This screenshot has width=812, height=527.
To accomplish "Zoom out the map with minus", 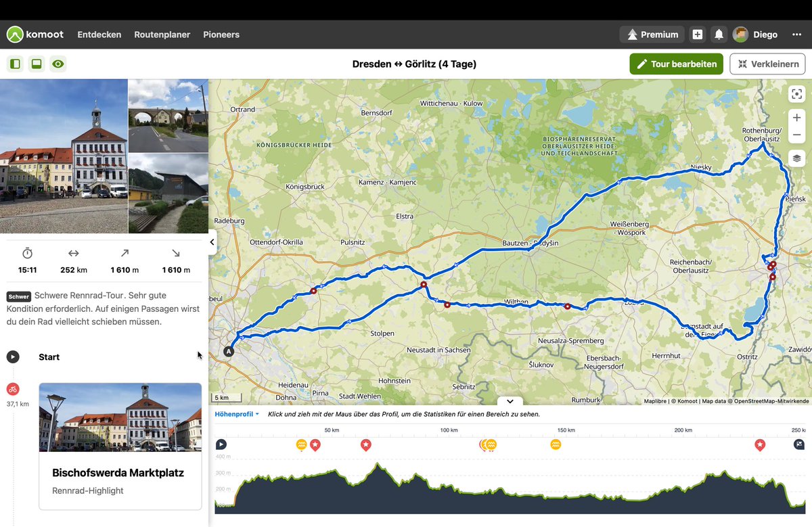I will (x=796, y=135).
